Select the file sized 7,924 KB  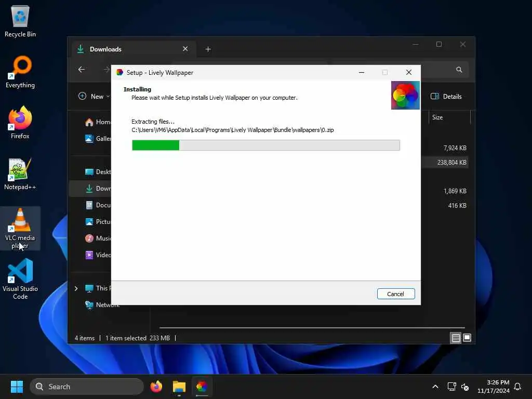455,148
